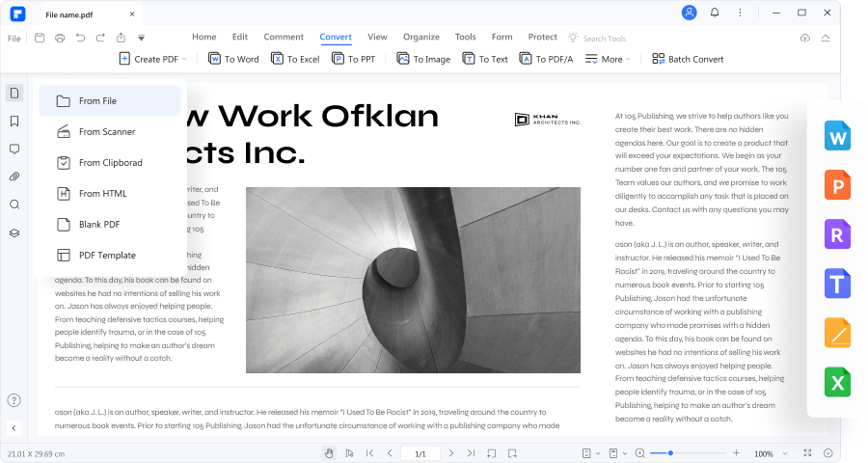Screen dimensions: 868x463
Task: Switch to the Edit tab
Action: (240, 37)
